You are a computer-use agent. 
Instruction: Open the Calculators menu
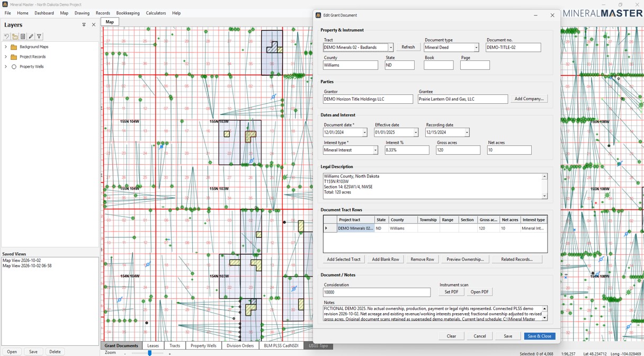click(x=156, y=13)
